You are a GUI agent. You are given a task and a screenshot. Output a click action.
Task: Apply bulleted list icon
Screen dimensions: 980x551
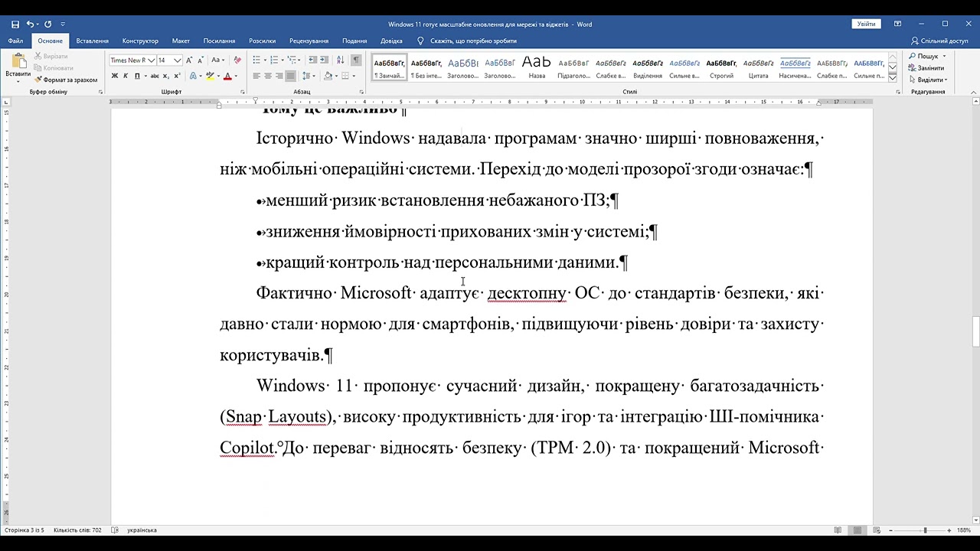[x=256, y=60]
